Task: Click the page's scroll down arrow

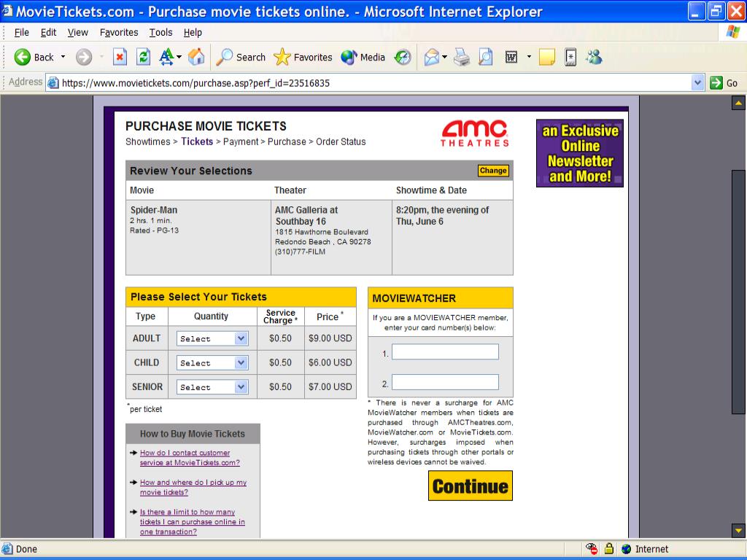Action: point(738,530)
